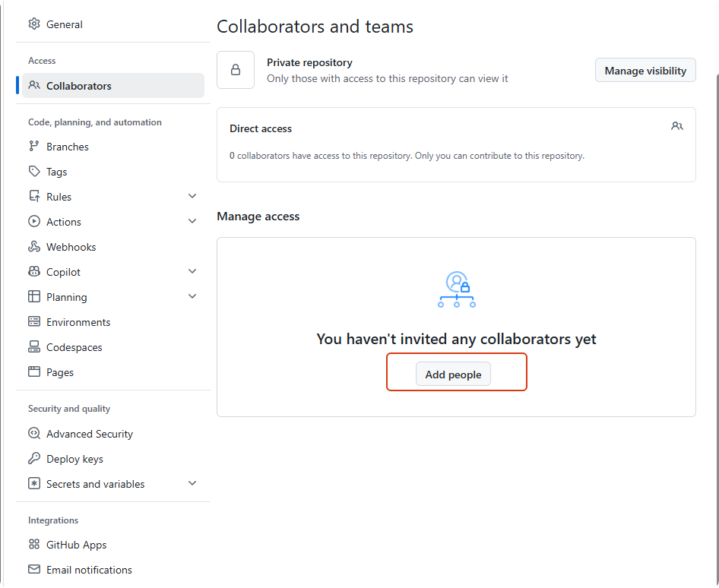Click the General gear icon
This screenshot has height=588, width=719.
click(x=34, y=24)
